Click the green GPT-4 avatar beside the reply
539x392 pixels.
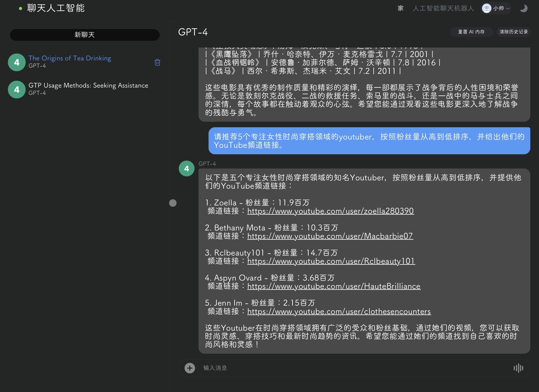pyautogui.click(x=187, y=168)
